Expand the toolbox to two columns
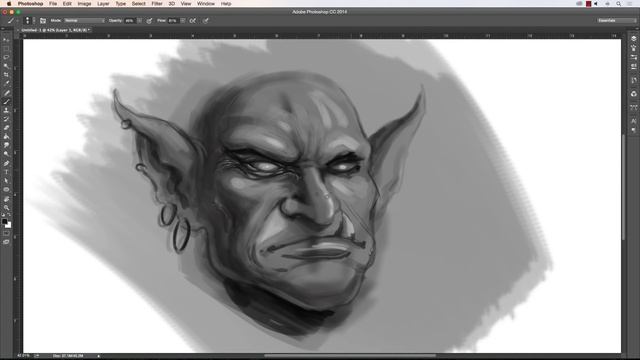This screenshot has width=640, height=360. coord(3,29)
